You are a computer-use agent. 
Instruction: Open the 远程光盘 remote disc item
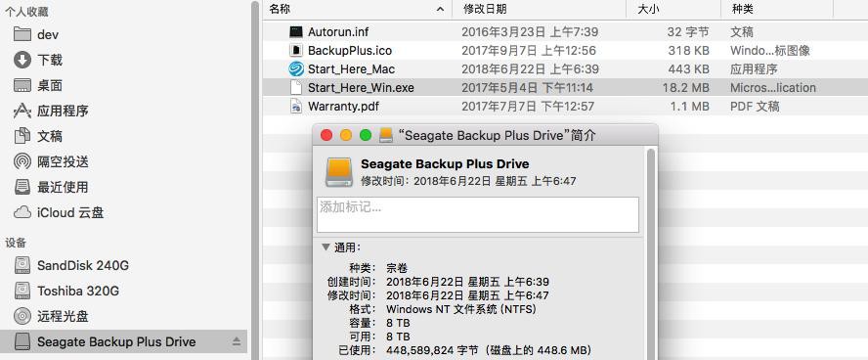[x=51, y=316]
